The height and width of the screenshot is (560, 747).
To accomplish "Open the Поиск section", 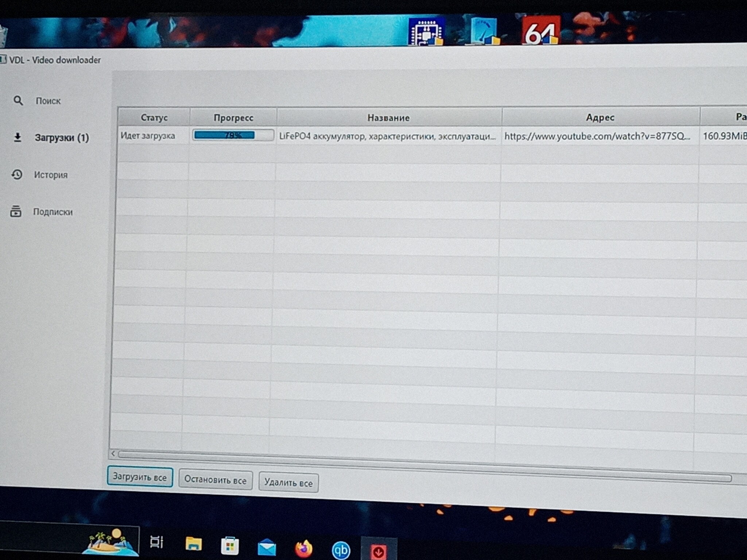I will pyautogui.click(x=48, y=101).
